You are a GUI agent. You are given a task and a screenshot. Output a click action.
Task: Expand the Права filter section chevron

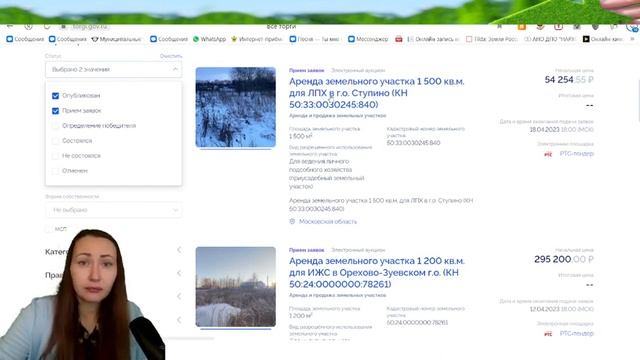pos(179,273)
